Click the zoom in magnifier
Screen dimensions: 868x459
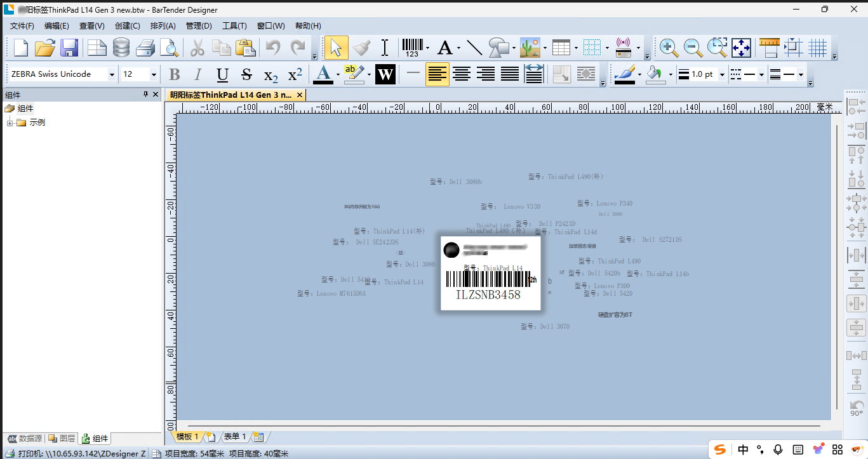(x=667, y=48)
